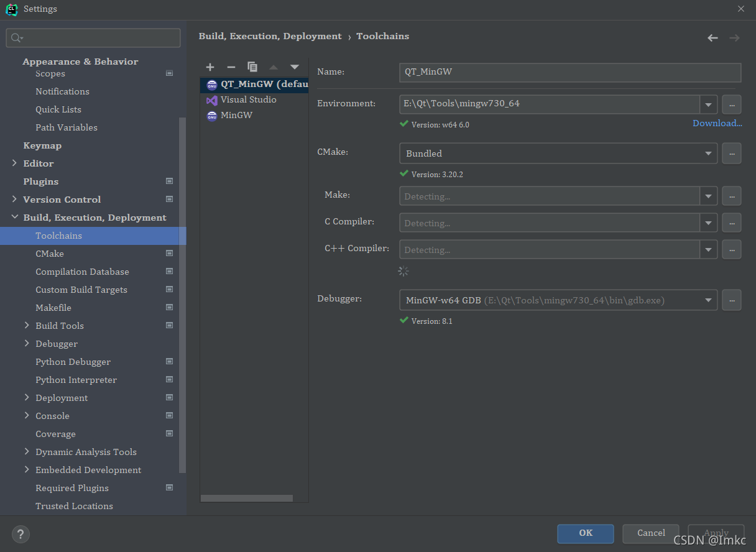Remove the selected toolchain with the minus icon
Image resolution: width=756 pixels, height=552 pixels.
(x=231, y=67)
